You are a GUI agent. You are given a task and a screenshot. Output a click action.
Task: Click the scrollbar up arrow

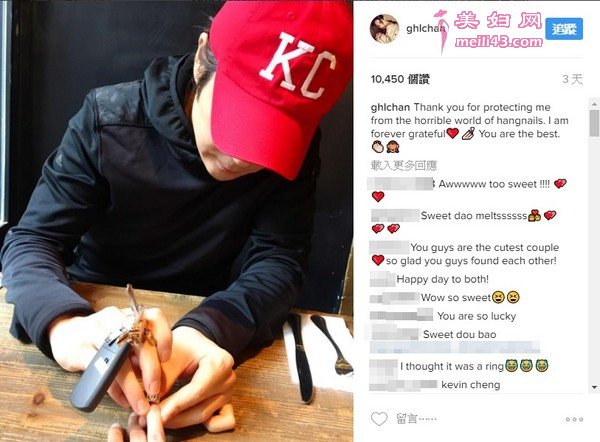(x=594, y=104)
